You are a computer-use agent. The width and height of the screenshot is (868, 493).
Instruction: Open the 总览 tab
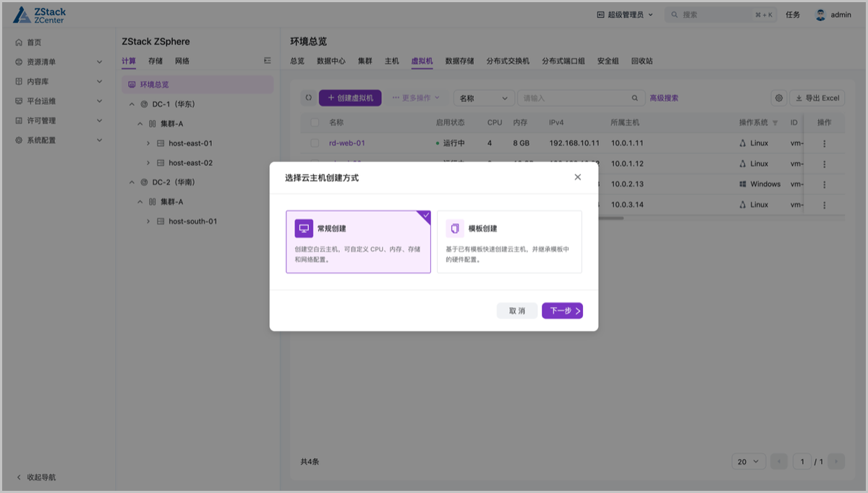[x=297, y=62]
